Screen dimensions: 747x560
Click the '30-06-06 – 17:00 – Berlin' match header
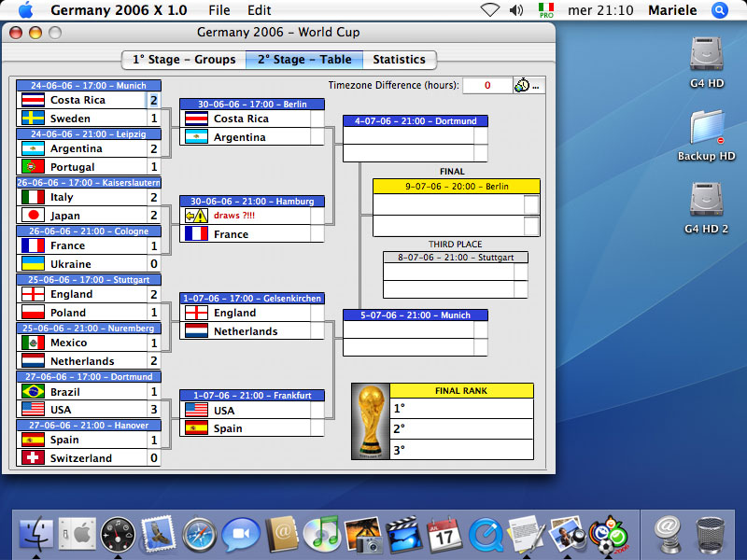pos(252,104)
